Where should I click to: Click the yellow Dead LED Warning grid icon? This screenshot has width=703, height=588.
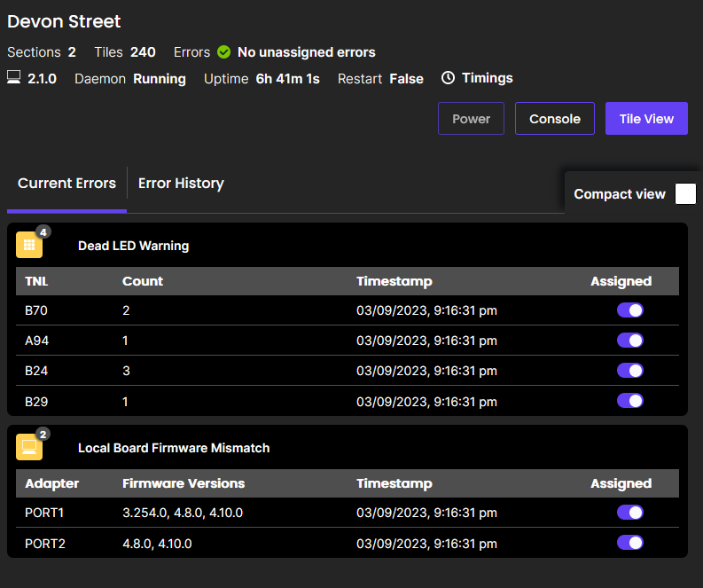click(x=29, y=246)
